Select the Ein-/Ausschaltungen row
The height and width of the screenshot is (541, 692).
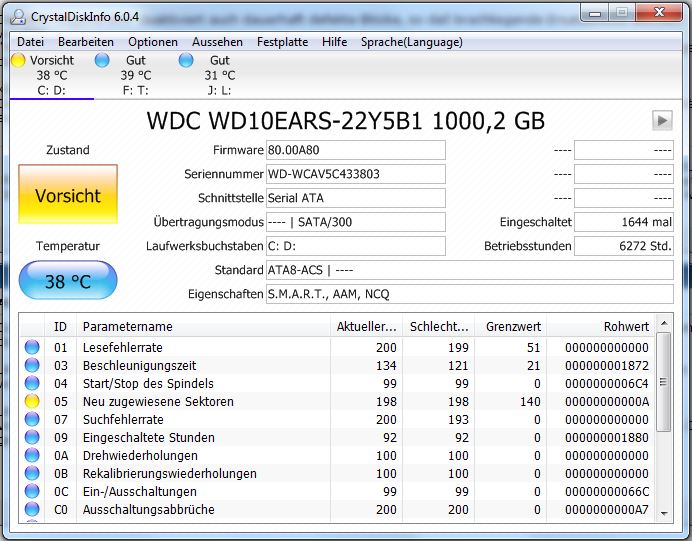click(x=338, y=492)
